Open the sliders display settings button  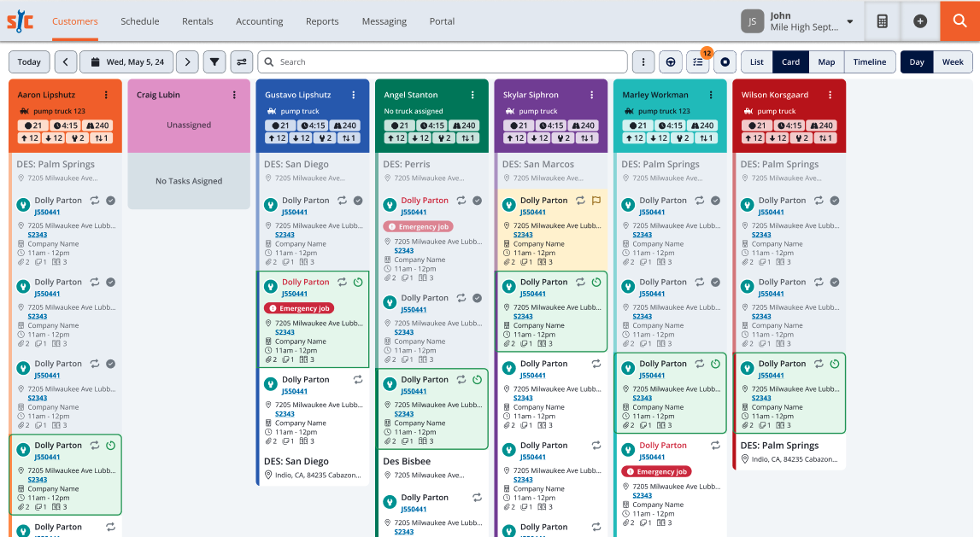point(241,61)
